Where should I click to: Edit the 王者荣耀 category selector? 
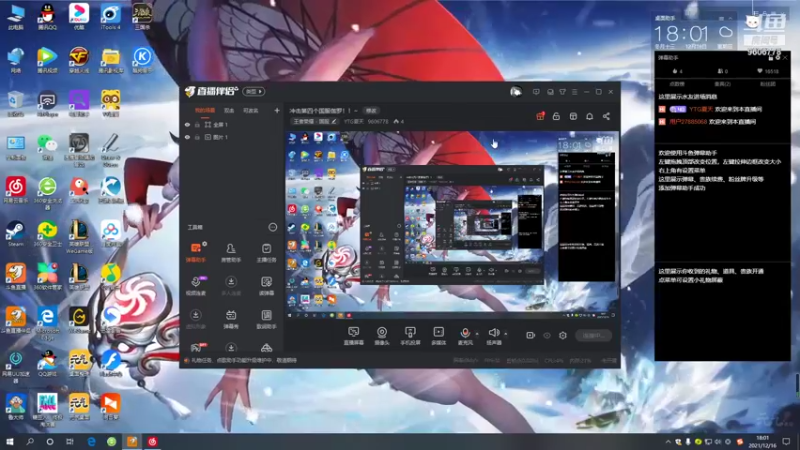pos(315,121)
